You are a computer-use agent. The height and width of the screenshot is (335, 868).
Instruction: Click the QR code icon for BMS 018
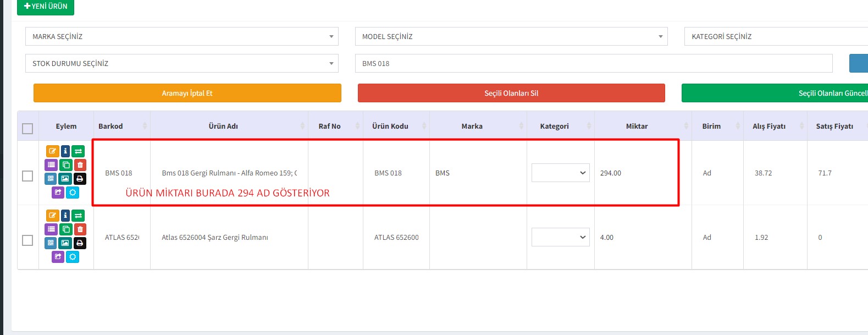(51, 179)
